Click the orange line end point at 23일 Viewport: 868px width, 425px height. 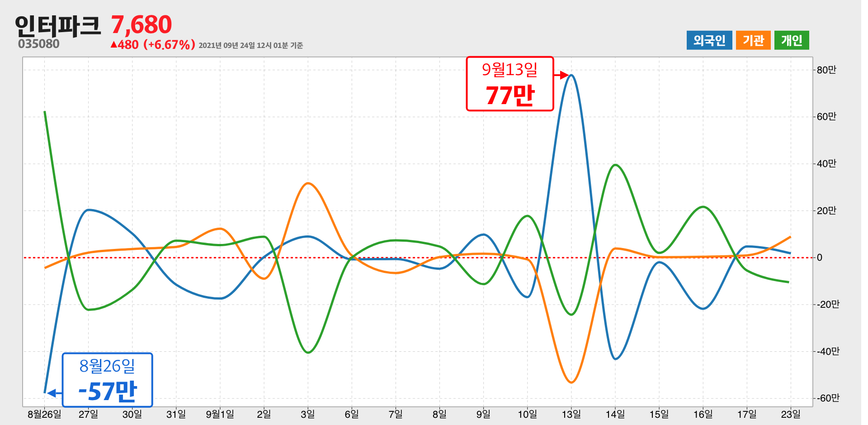(x=790, y=237)
